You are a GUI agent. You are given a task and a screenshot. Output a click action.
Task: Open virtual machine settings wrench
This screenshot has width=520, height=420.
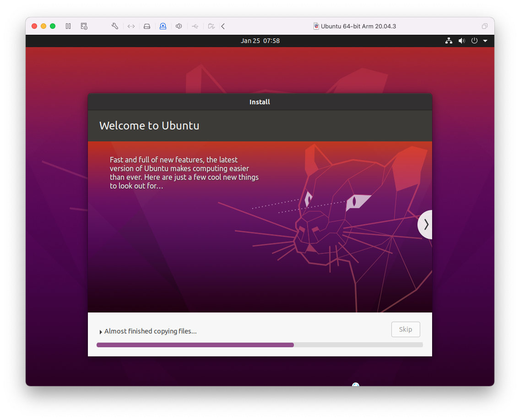115,26
